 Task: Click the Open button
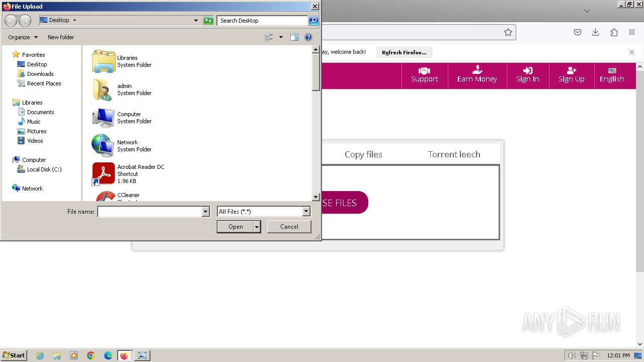(235, 227)
